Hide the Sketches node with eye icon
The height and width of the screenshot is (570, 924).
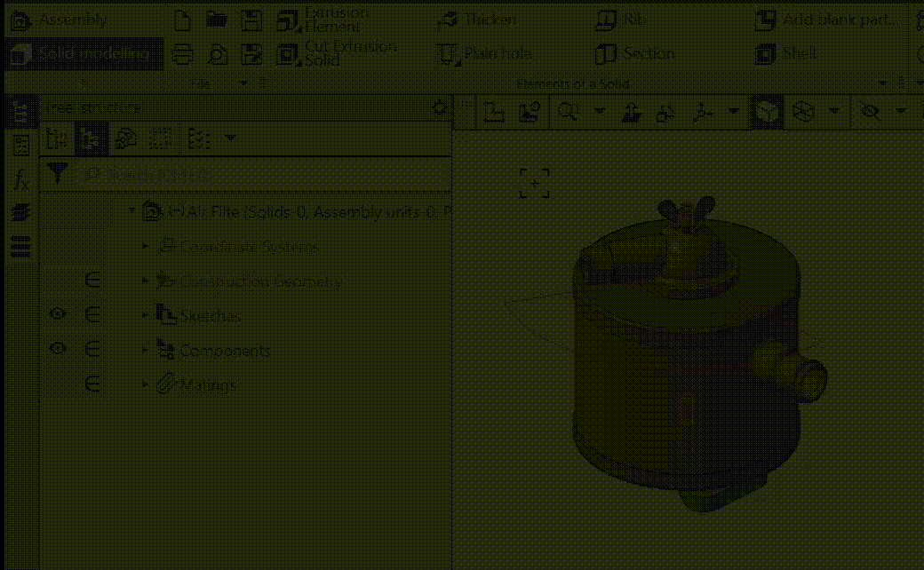coord(58,314)
